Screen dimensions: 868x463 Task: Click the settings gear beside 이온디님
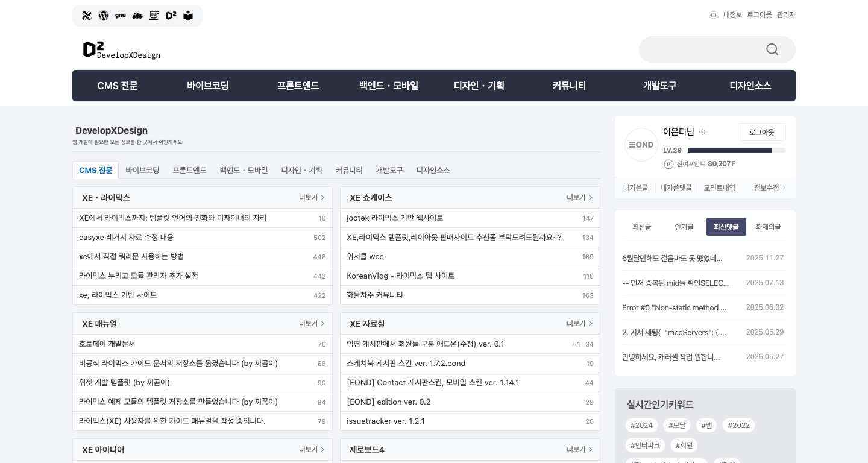(x=702, y=132)
